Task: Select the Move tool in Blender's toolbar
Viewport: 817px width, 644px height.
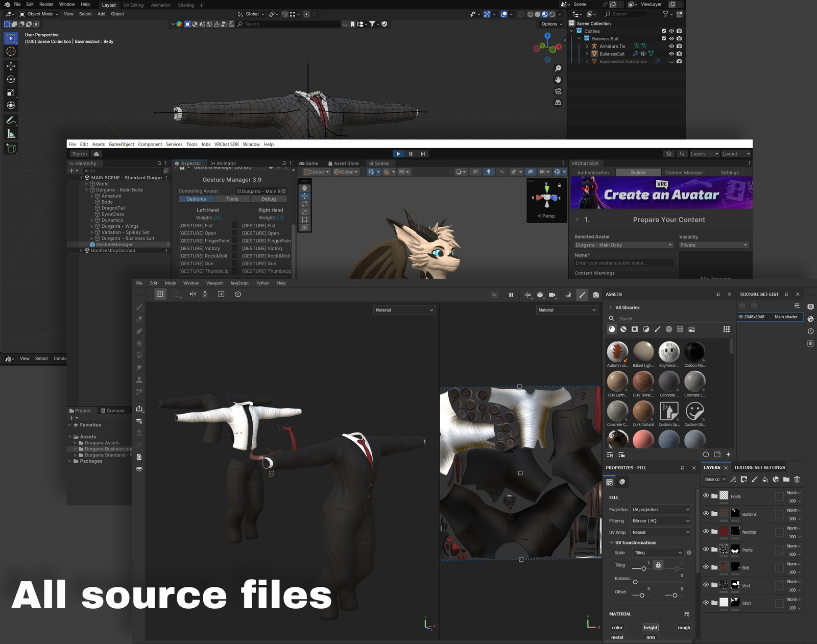Action: point(11,66)
